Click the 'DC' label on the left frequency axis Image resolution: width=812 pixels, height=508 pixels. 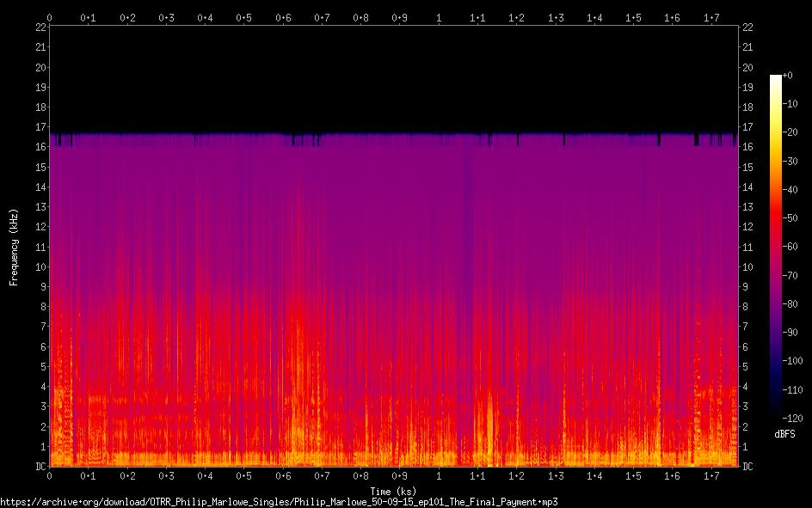tap(39, 467)
